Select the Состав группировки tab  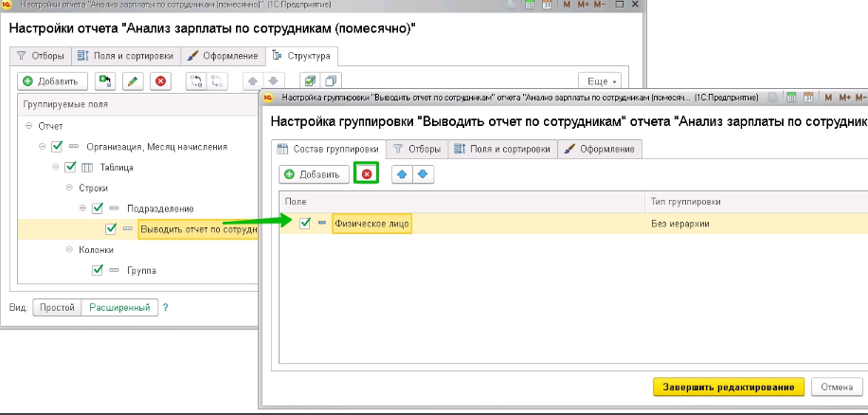click(328, 149)
